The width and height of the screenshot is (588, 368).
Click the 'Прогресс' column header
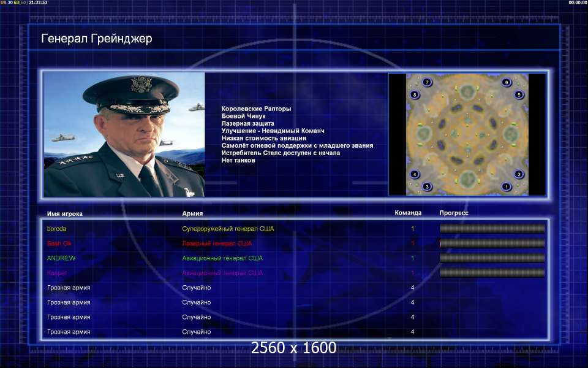454,213
